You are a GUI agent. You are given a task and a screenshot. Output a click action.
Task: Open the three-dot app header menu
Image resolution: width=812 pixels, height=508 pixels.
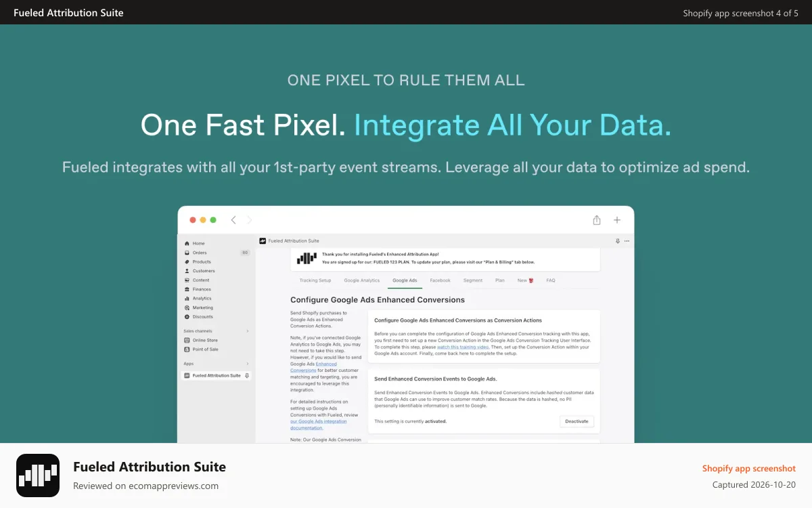(x=627, y=241)
